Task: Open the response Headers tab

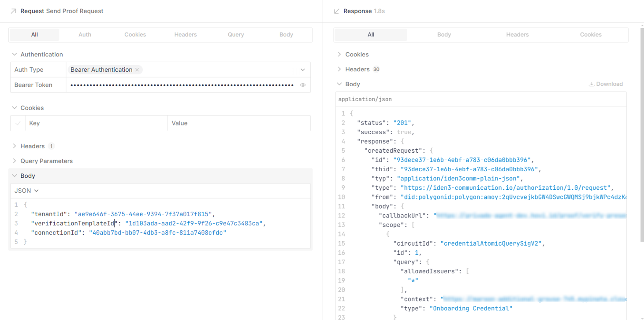Action: pos(517,35)
